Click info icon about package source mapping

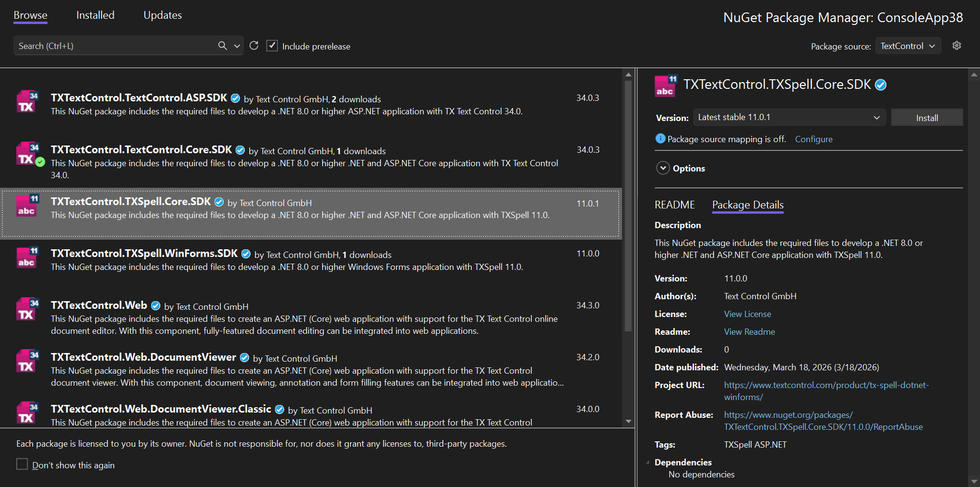[x=661, y=139]
